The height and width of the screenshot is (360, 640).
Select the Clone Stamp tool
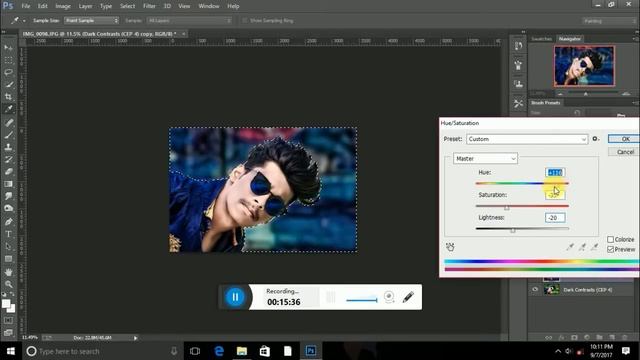point(8,147)
